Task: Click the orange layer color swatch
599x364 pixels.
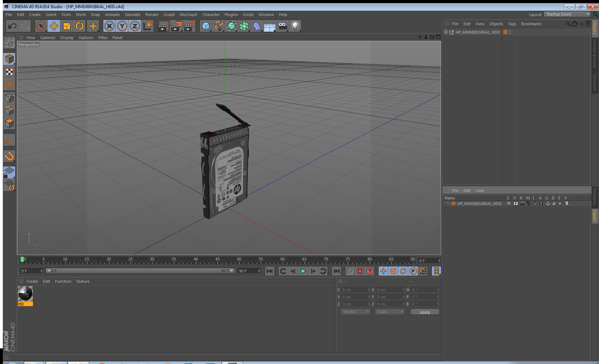Action: [454, 204]
